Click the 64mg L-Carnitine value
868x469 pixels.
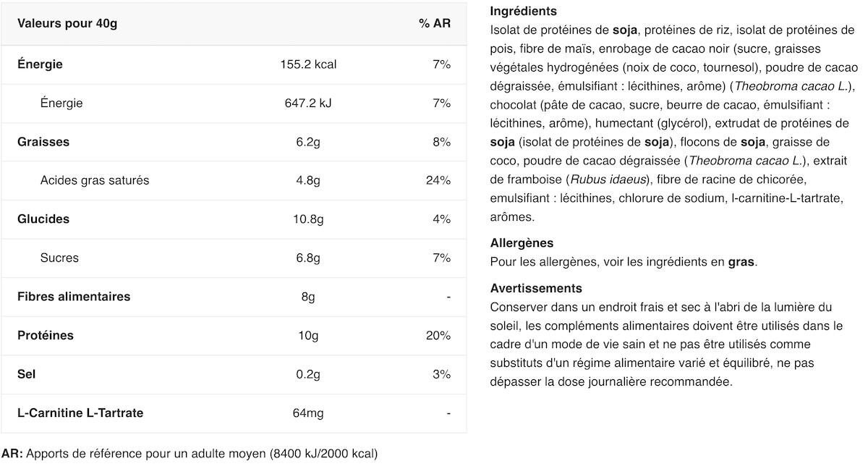308,413
